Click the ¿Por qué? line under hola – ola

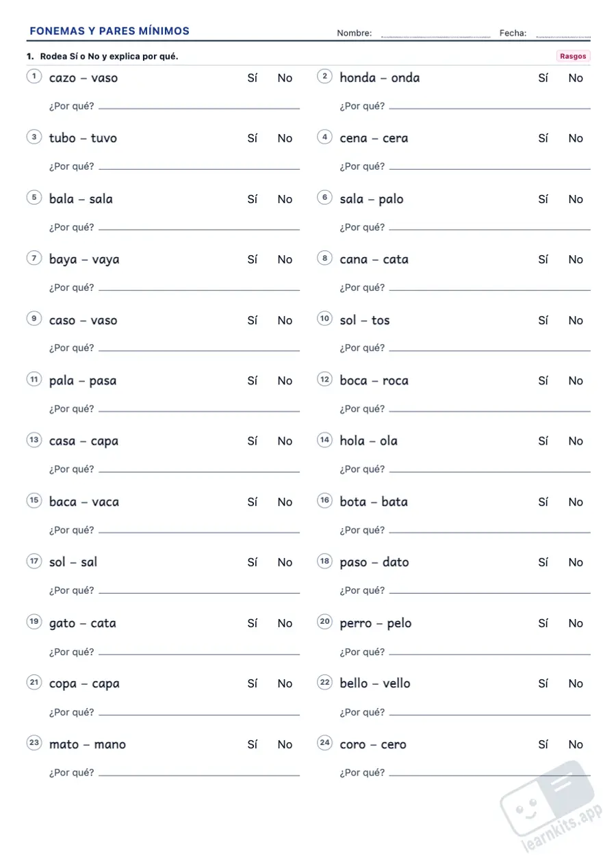click(489, 471)
